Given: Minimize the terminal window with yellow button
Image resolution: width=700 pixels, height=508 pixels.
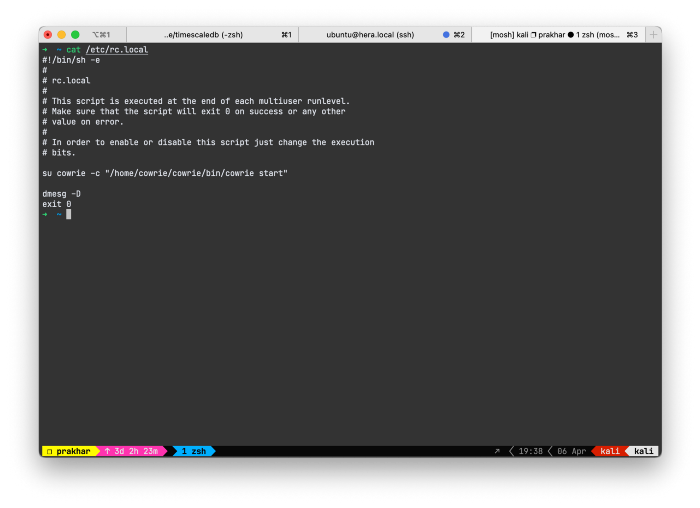Looking at the screenshot, I should 62,35.
